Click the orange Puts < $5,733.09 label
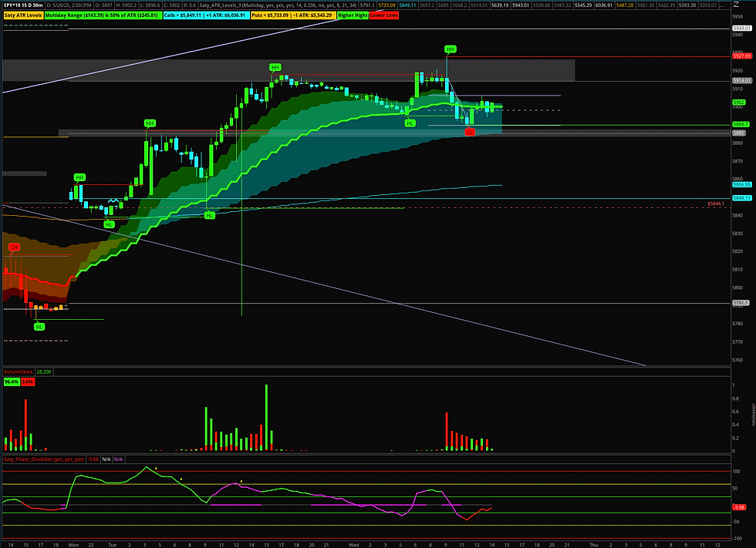Image resolution: width=756 pixels, height=548 pixels. tap(294, 15)
